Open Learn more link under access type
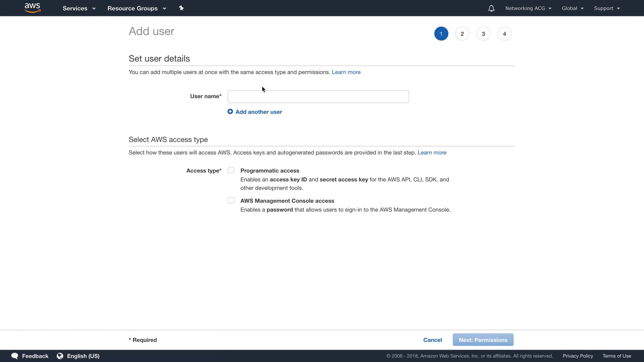Image resolution: width=644 pixels, height=362 pixels. 432,153
